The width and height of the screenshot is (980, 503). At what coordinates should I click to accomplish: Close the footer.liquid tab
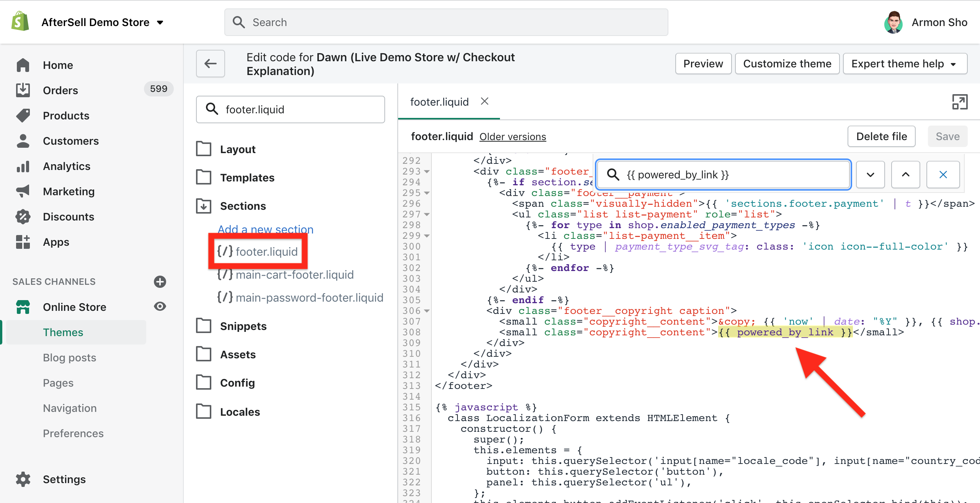(485, 101)
